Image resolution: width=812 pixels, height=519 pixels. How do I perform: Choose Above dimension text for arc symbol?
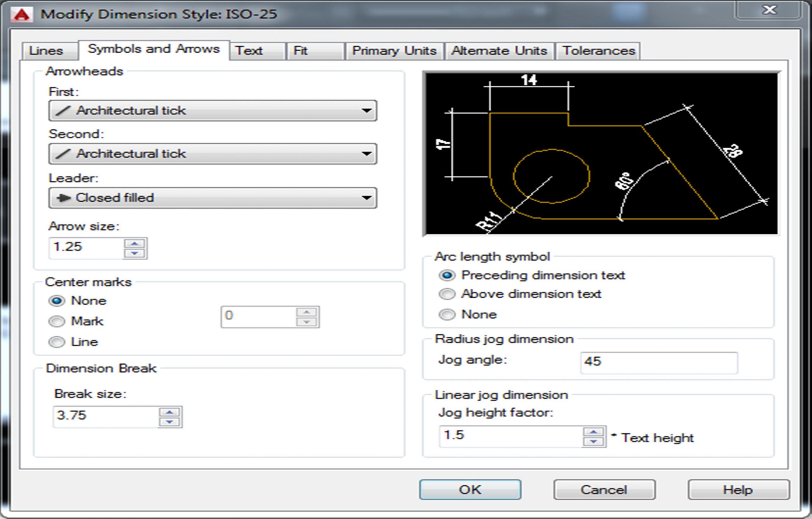[x=447, y=294]
